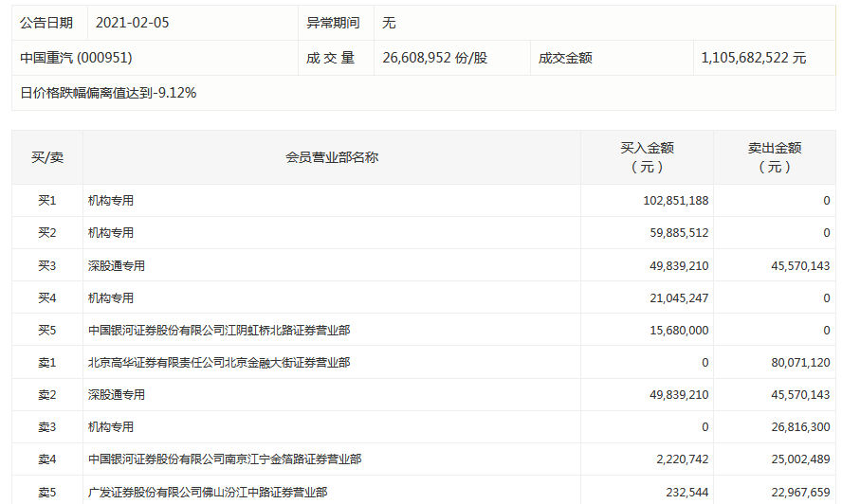Open 中国银河证券江阴虹桥北路证券营业部 entry
Viewport: 842px width, 504px height.
click(219, 331)
